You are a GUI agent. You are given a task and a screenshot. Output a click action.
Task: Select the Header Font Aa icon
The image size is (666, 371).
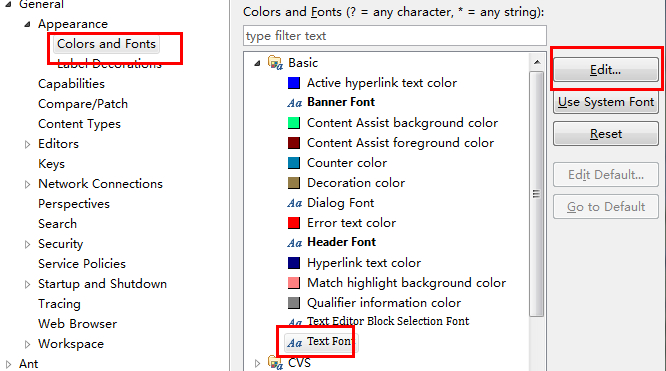pyautogui.click(x=294, y=243)
